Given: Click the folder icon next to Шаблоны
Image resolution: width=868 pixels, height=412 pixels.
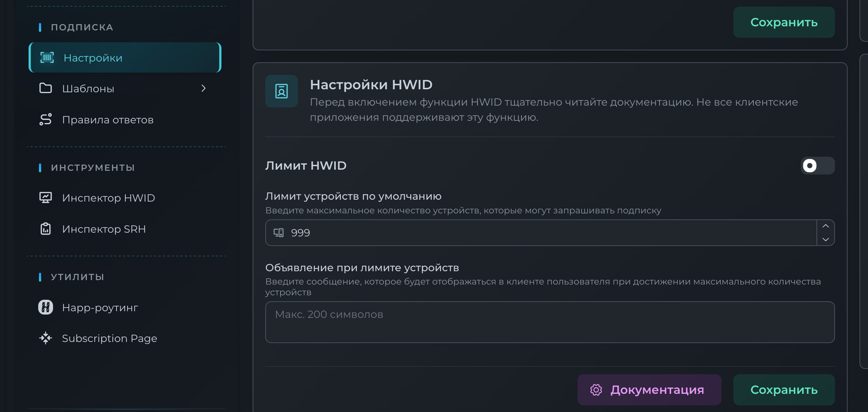Looking at the screenshot, I should (x=46, y=88).
